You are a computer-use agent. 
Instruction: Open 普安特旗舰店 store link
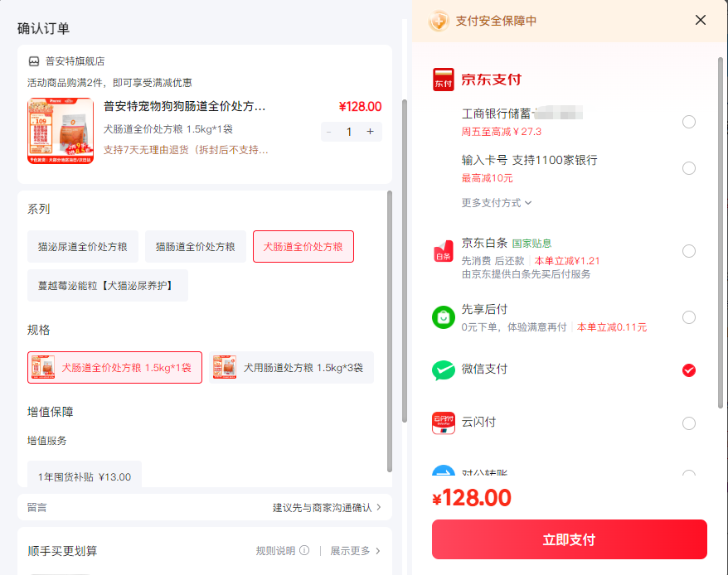[x=75, y=61]
